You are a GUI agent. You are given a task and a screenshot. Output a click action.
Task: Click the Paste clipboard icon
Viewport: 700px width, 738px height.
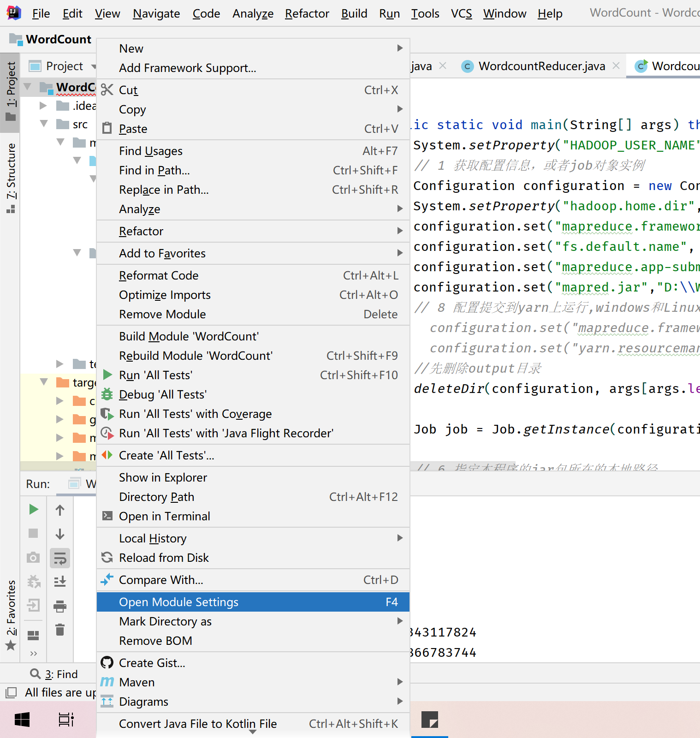click(x=107, y=128)
